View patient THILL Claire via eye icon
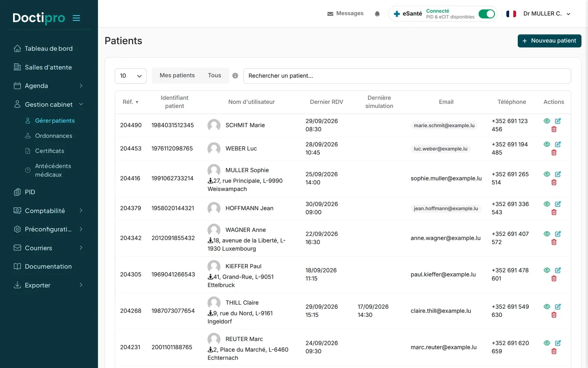 (x=547, y=307)
